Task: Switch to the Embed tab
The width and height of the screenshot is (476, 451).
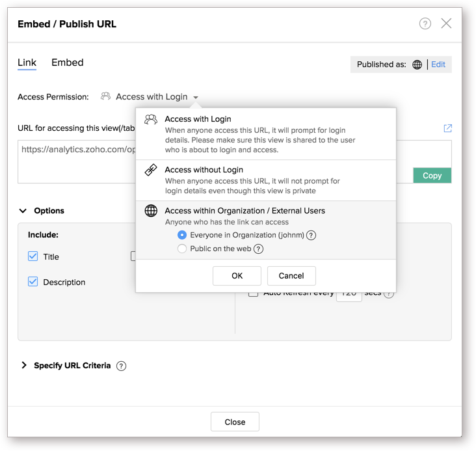Action: click(x=68, y=62)
